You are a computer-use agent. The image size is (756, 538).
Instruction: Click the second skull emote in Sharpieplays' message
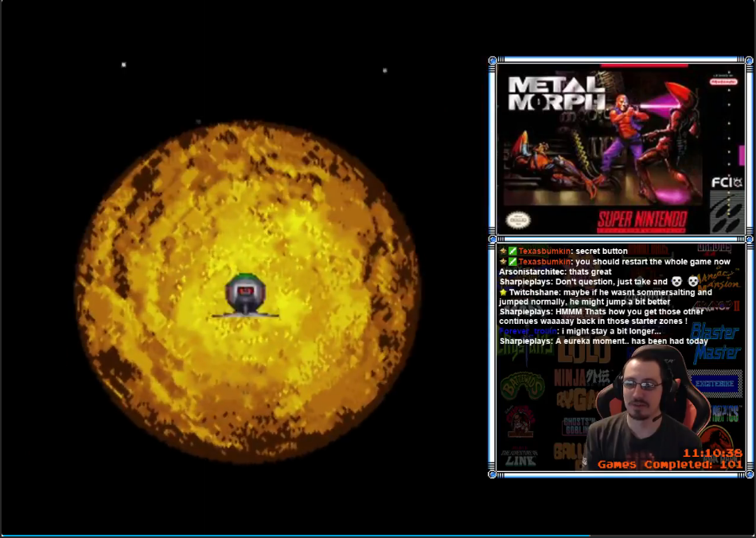pos(693,282)
